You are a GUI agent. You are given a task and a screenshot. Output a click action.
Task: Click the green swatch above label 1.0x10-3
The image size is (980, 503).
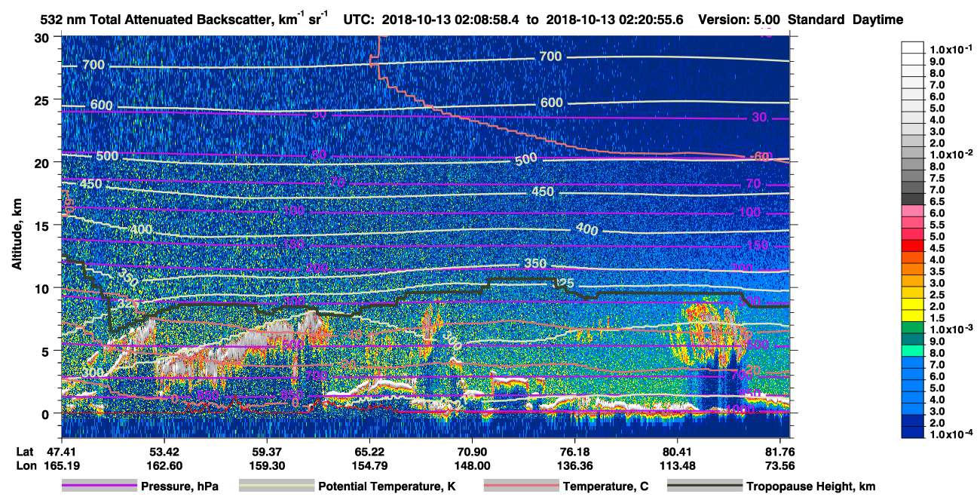[913, 327]
